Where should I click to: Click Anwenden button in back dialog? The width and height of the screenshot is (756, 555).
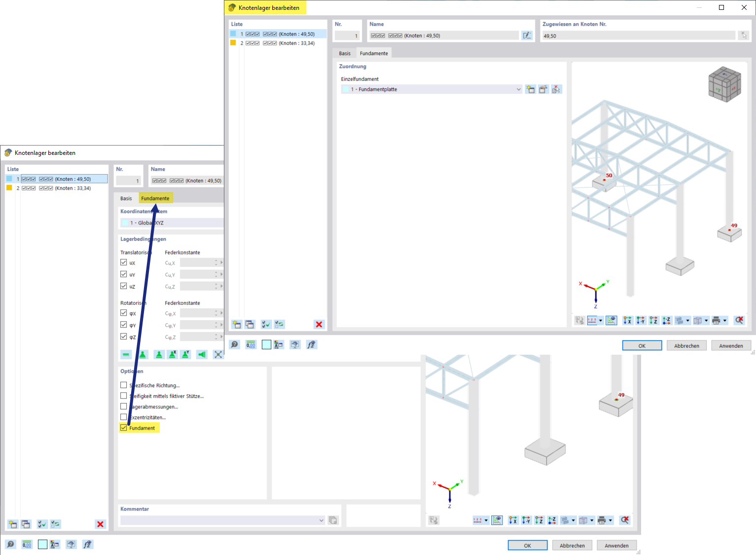pyautogui.click(x=616, y=546)
